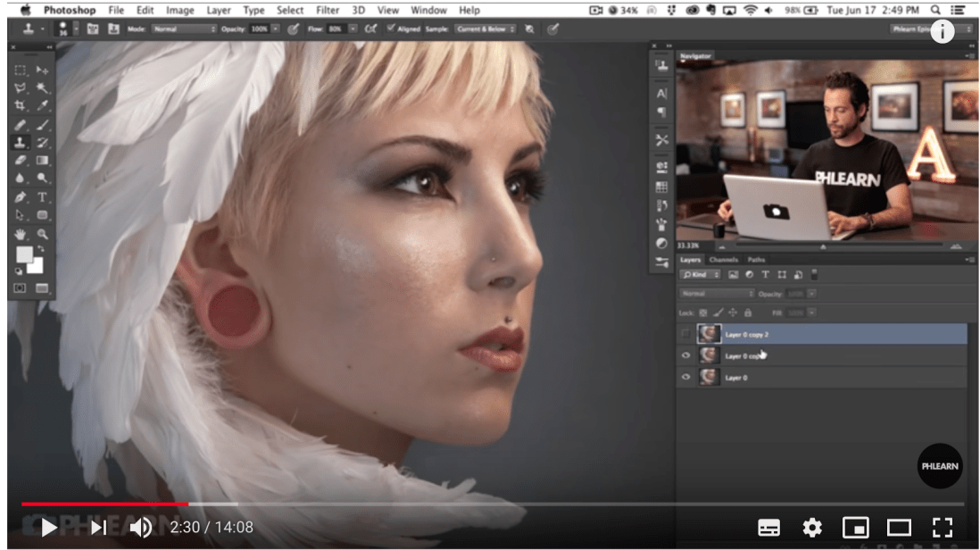Open the Filter menu
This screenshot has height=550, width=980.
coord(328,10)
